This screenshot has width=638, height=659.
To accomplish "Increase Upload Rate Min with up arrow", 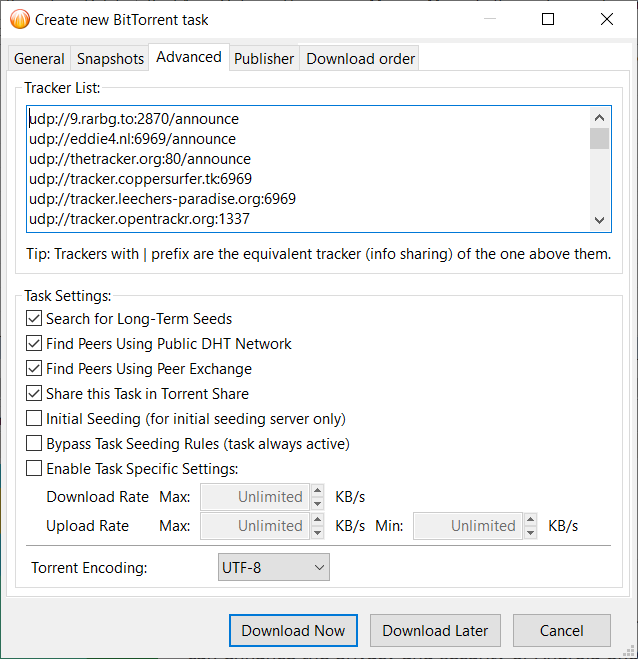I will coord(530,520).
